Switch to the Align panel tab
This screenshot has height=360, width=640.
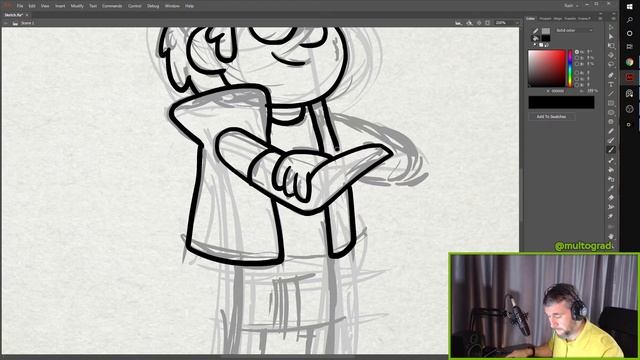558,18
